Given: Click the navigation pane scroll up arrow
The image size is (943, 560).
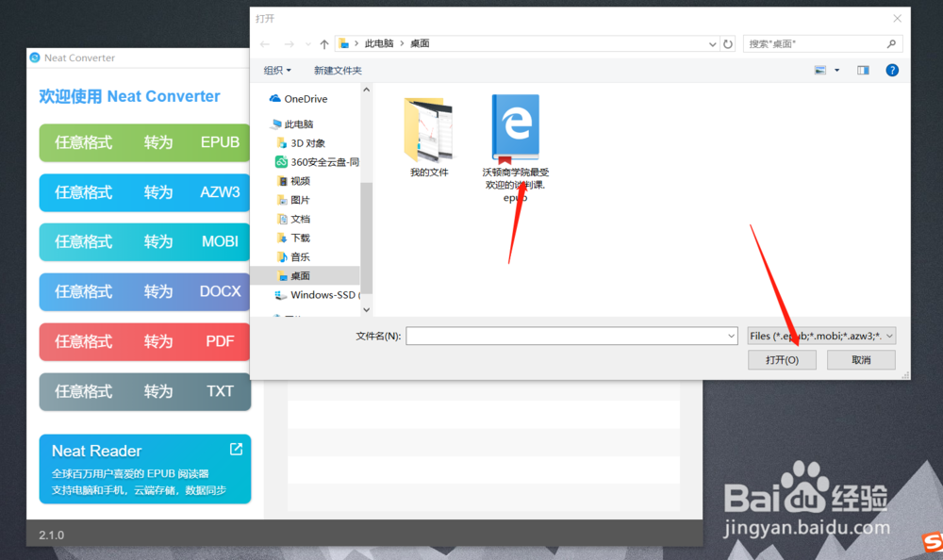Looking at the screenshot, I should (366, 90).
